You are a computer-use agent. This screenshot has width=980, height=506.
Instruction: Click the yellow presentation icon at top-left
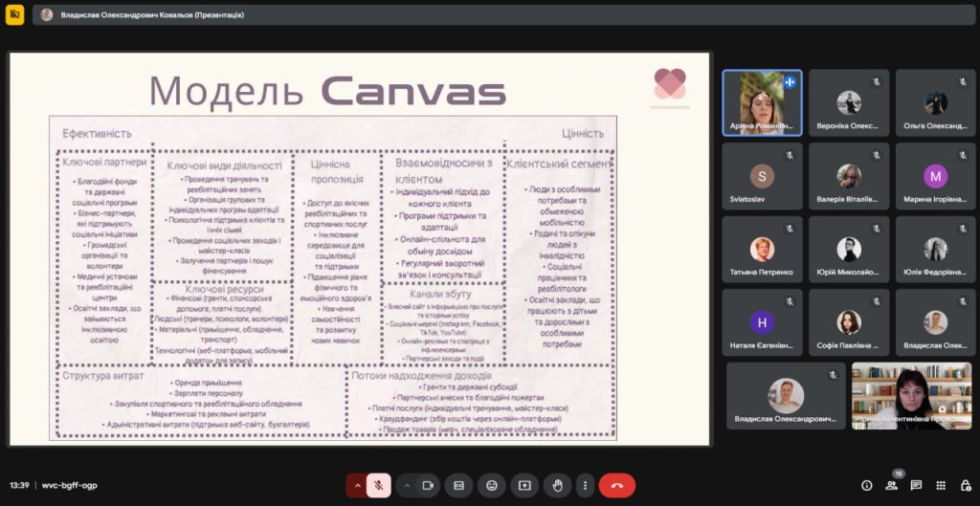[x=14, y=15]
